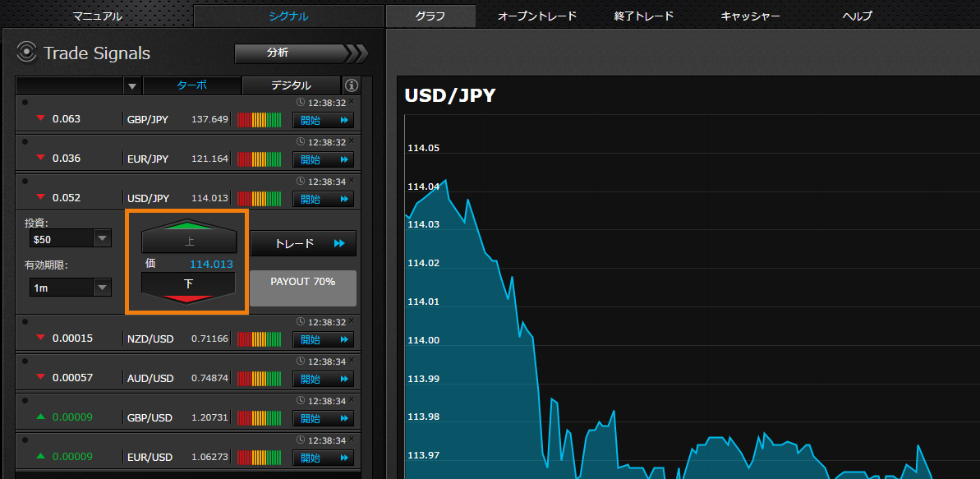Click 開始 for NZD/USD
The image size is (980, 479).
[323, 339]
